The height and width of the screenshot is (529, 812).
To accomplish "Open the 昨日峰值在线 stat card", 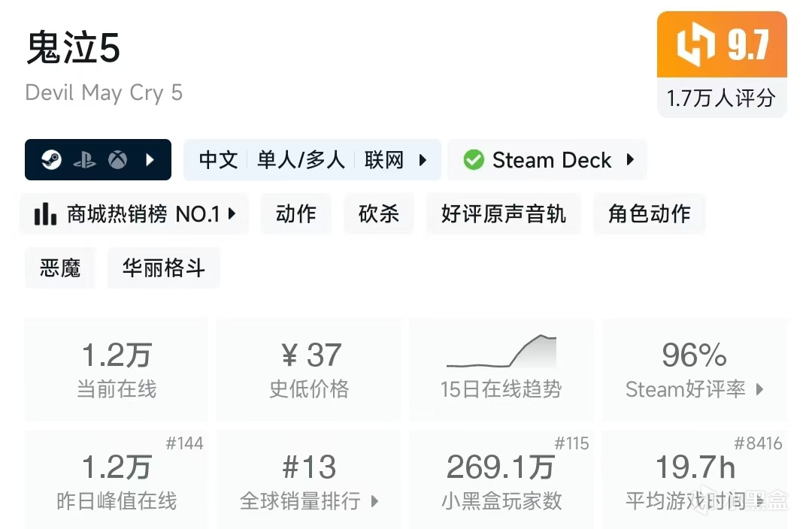I will coord(117,479).
